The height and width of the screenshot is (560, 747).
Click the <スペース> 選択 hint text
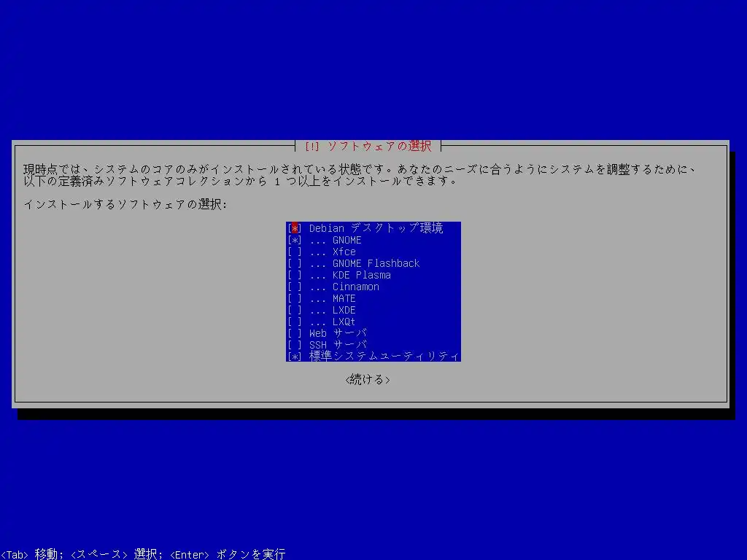(x=116, y=554)
